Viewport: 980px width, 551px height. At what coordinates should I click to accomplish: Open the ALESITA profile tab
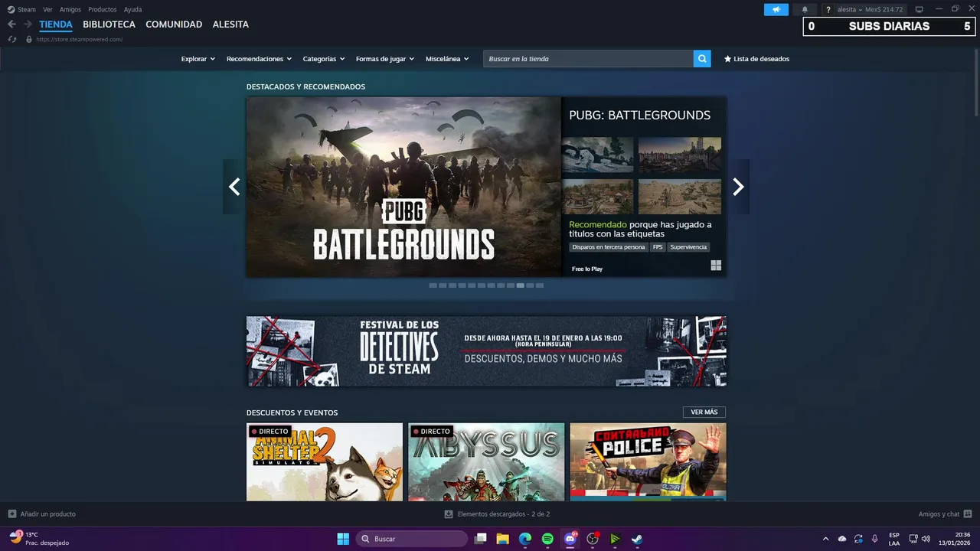230,24
